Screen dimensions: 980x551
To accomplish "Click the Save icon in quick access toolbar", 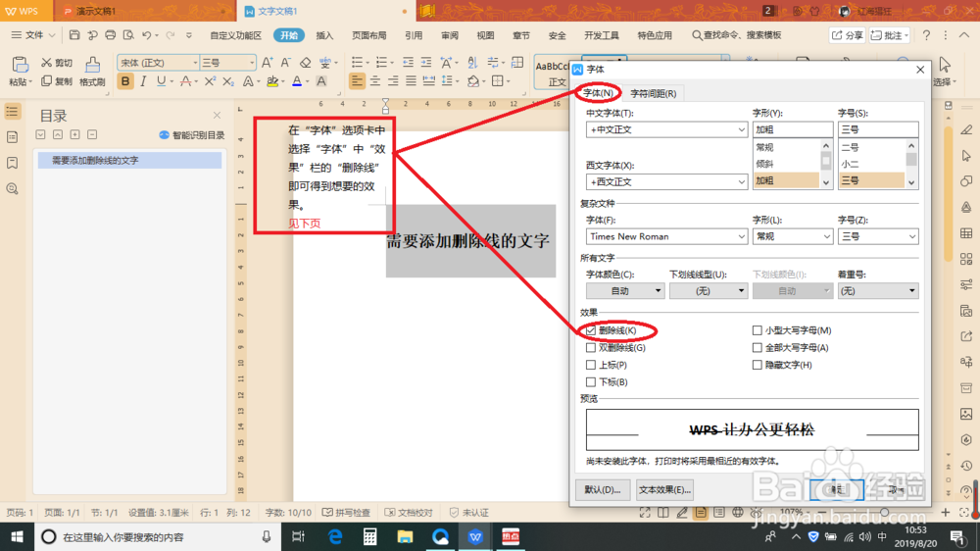I will tap(74, 35).
